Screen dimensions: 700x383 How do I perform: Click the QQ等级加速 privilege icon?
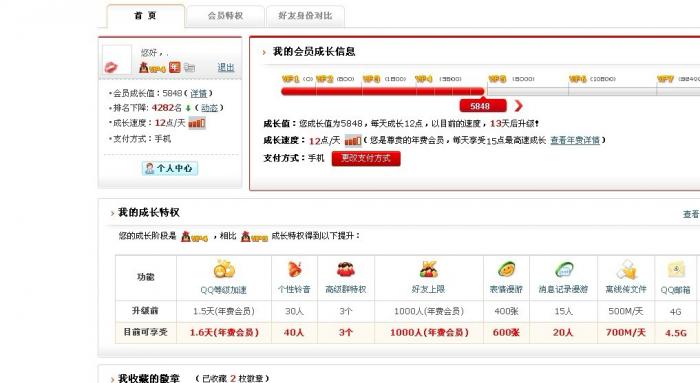click(x=224, y=269)
